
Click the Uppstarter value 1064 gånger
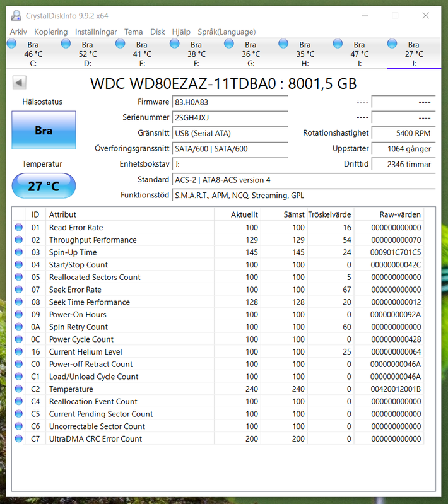(404, 149)
